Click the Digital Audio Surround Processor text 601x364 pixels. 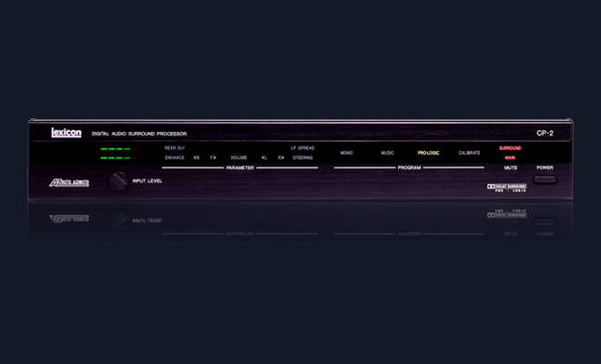pyautogui.click(x=139, y=134)
